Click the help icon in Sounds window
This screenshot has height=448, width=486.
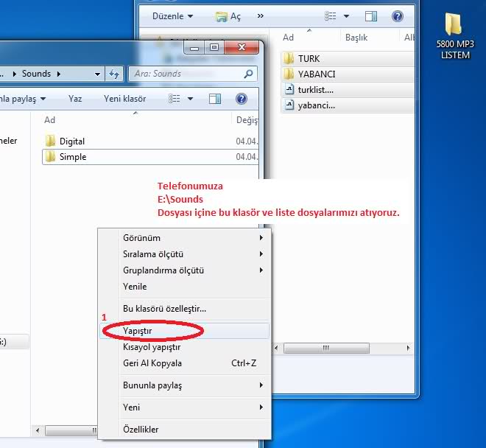coord(241,99)
